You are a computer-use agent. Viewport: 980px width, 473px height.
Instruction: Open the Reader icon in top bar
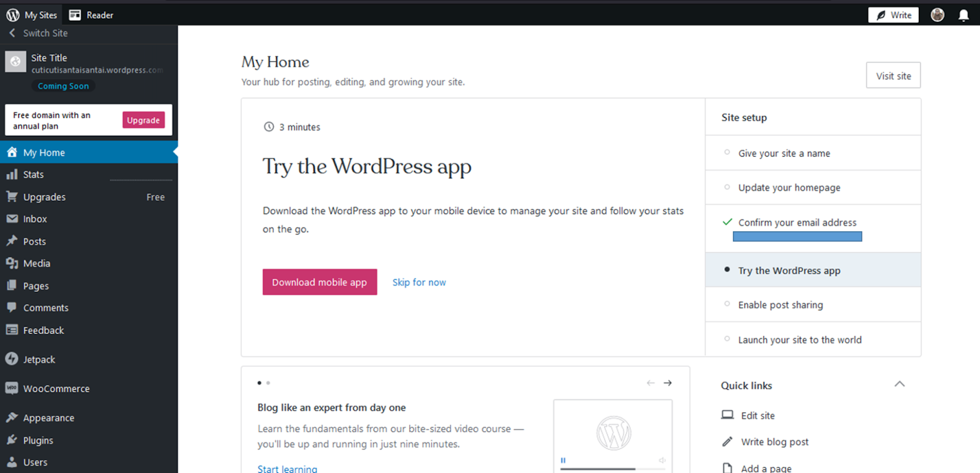pos(75,15)
